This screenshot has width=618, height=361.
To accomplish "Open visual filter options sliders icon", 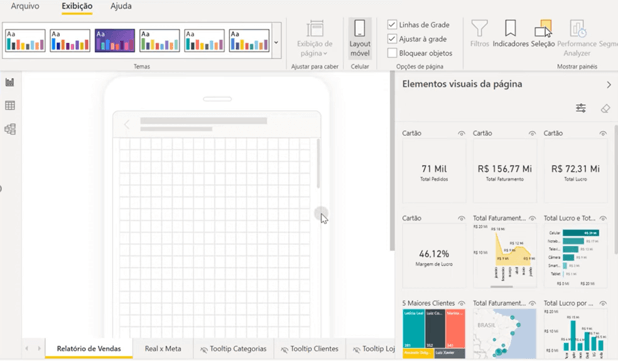I will [x=581, y=108].
